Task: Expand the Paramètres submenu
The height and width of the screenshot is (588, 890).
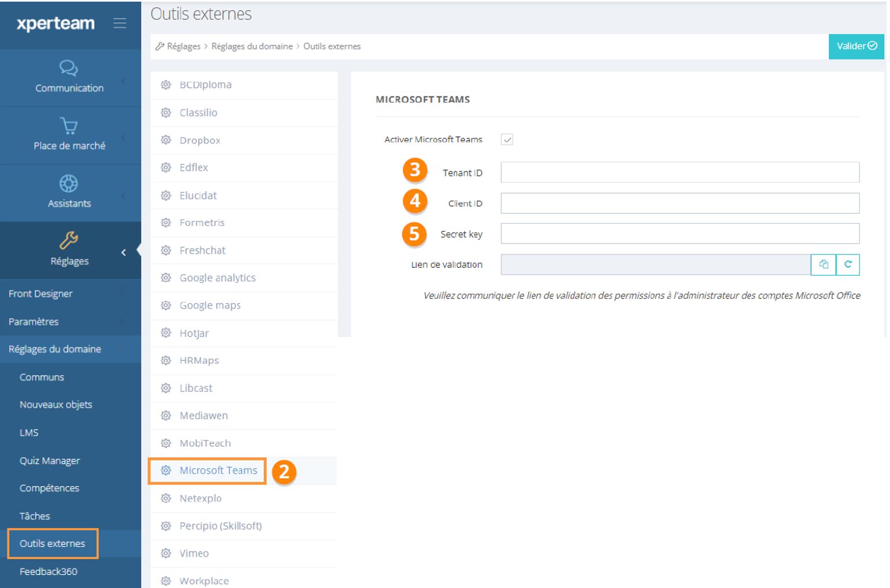Action: pyautogui.click(x=34, y=321)
